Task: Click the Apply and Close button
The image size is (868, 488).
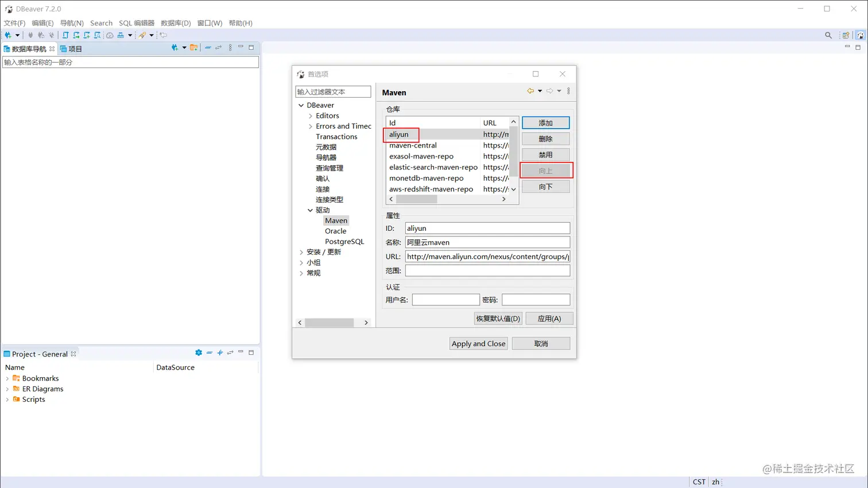Action: click(x=479, y=343)
